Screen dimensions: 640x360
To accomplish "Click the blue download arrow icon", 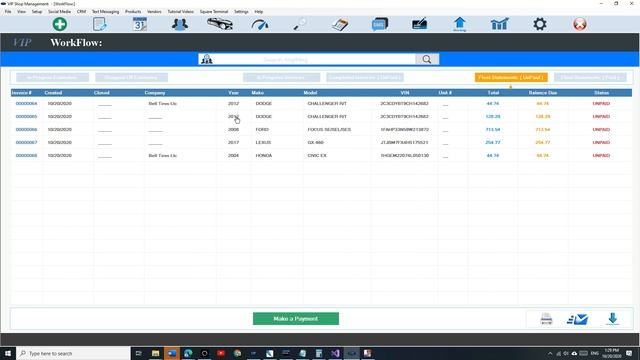I will (612, 319).
